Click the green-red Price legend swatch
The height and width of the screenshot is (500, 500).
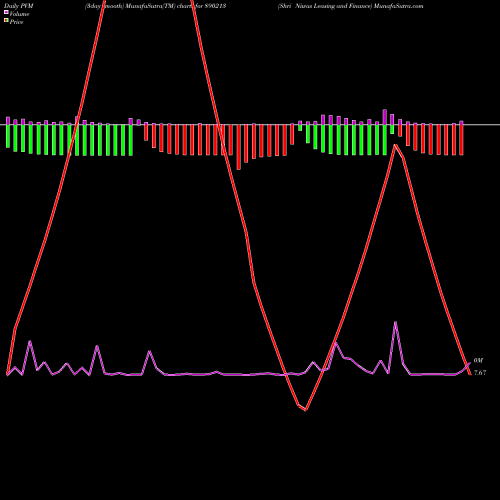(6, 21)
